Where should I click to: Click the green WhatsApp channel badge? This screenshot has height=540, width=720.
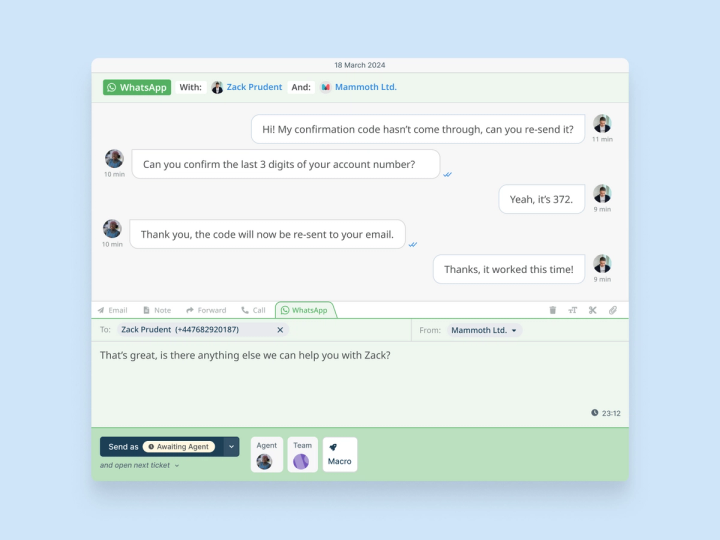click(x=137, y=87)
